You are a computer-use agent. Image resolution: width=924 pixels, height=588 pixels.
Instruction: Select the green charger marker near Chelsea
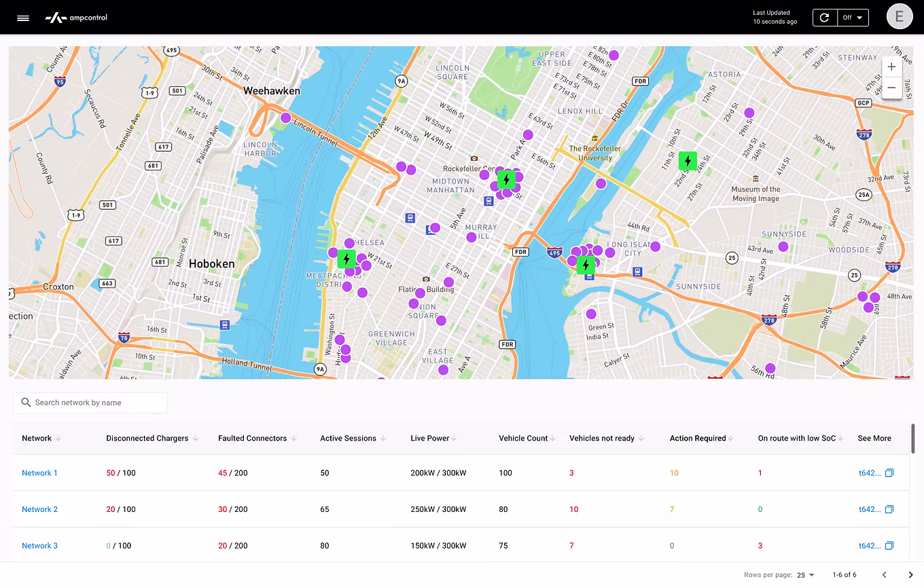point(346,259)
